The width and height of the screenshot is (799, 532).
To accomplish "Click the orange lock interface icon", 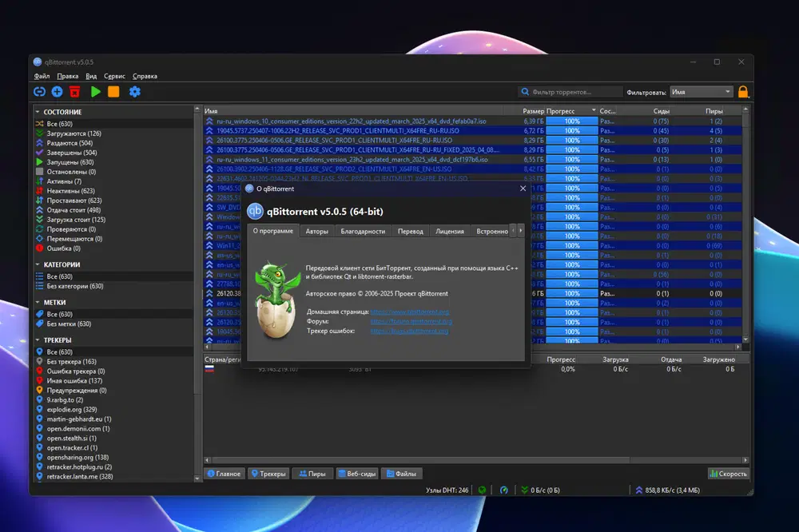I will 743,92.
